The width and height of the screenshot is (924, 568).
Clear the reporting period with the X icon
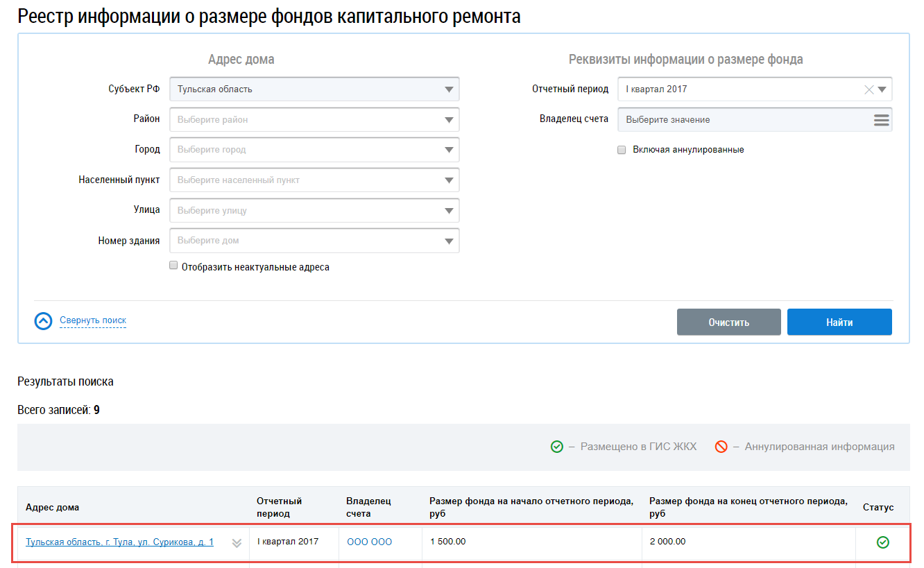point(869,89)
